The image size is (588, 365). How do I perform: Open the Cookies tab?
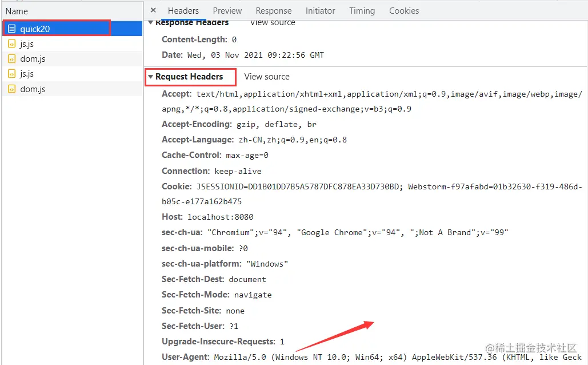(x=404, y=11)
